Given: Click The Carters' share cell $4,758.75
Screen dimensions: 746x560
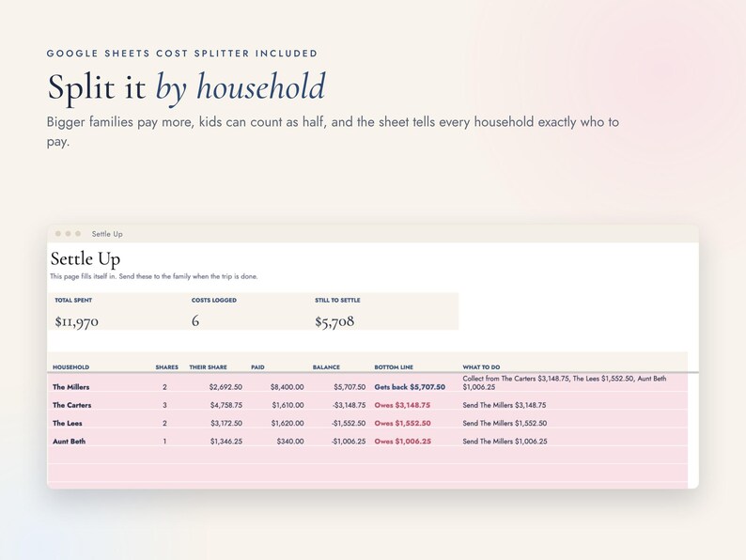Looking at the screenshot, I should tap(226, 405).
